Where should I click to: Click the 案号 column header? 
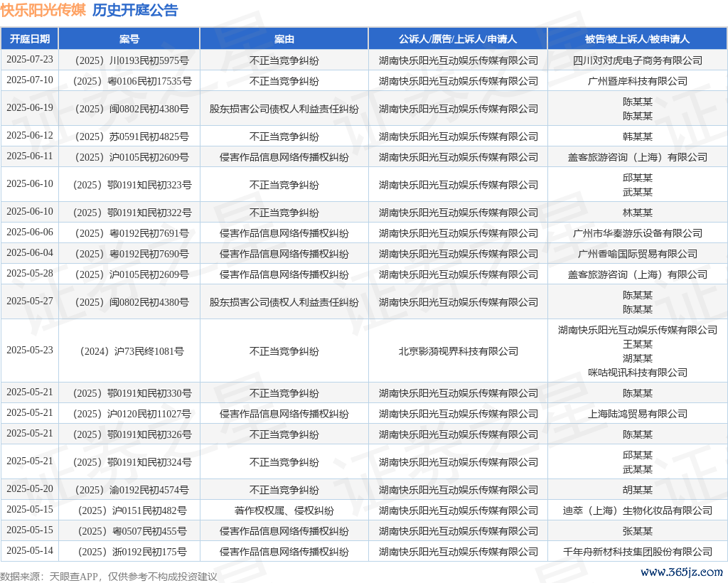[x=129, y=39]
